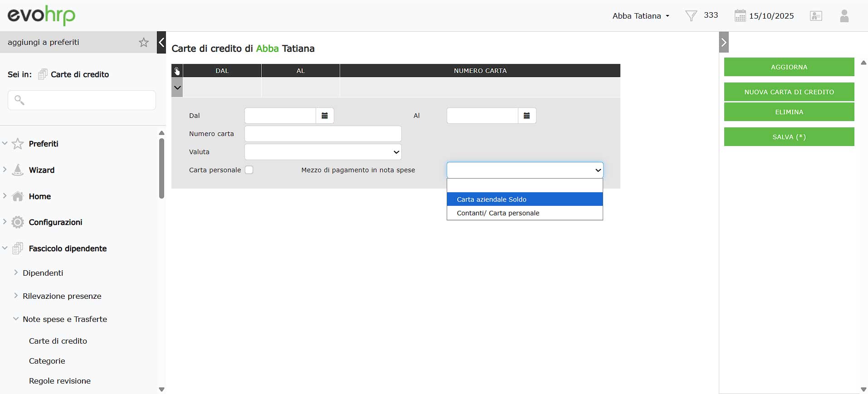This screenshot has width=868, height=394.
Task: Collapse the right action panel arrow
Action: [x=724, y=43]
